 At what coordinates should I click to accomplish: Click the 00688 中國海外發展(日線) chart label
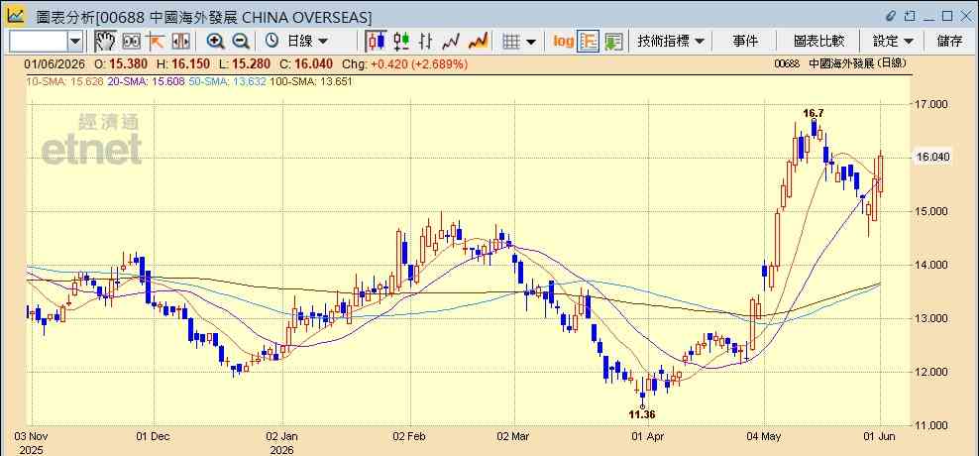[x=840, y=63]
